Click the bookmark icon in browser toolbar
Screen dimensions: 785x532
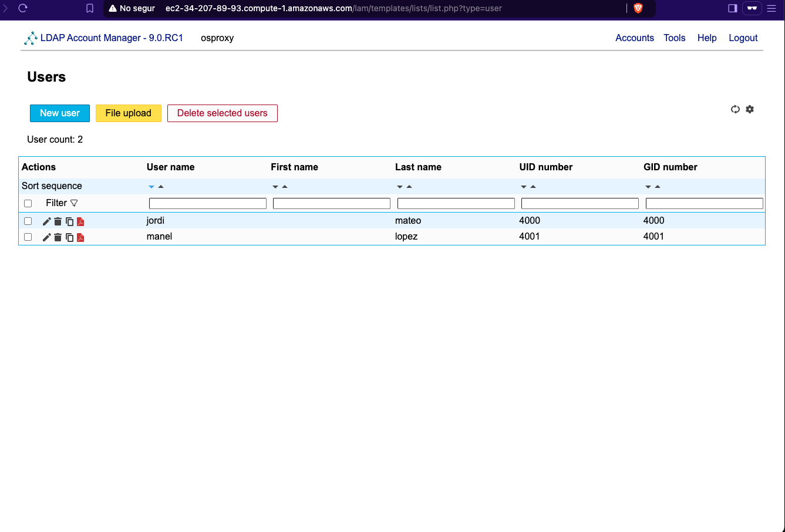pos(90,8)
